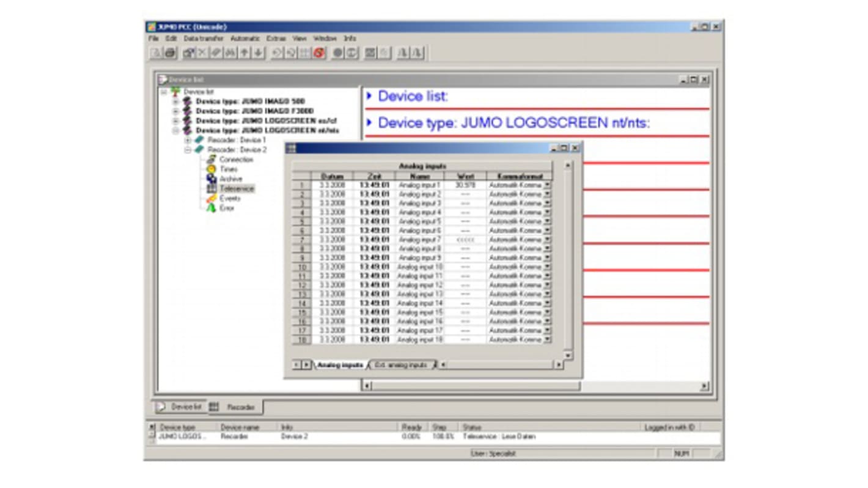Click the new document toolbar icon
The width and height of the screenshot is (868, 488).
pyautogui.click(x=156, y=53)
